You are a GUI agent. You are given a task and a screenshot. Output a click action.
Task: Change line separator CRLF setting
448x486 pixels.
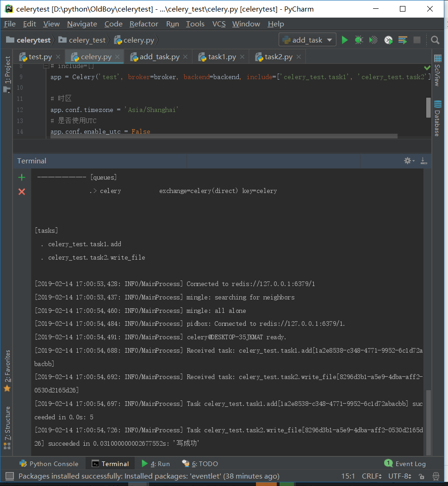click(x=372, y=476)
